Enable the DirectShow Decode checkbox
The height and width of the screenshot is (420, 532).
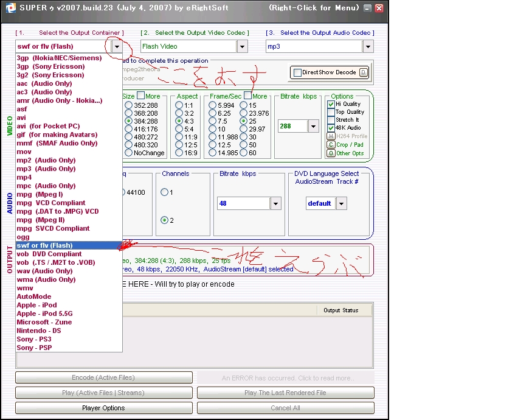[x=297, y=72]
